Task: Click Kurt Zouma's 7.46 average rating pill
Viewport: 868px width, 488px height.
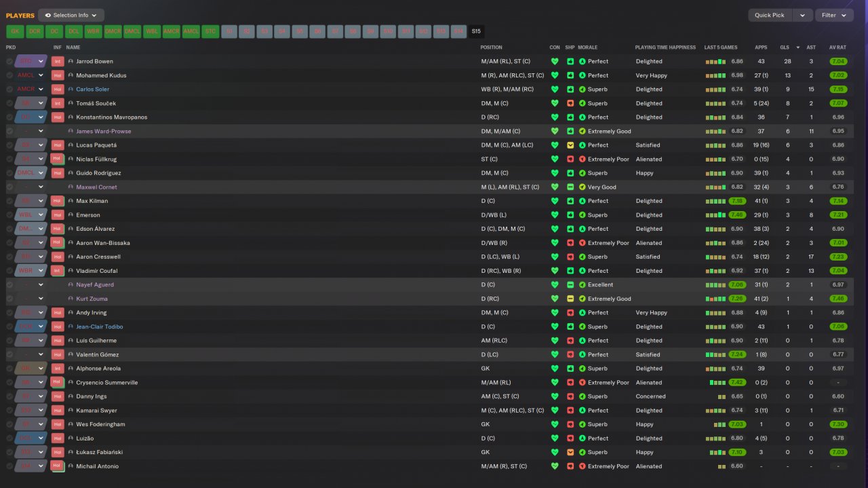Action: click(838, 299)
